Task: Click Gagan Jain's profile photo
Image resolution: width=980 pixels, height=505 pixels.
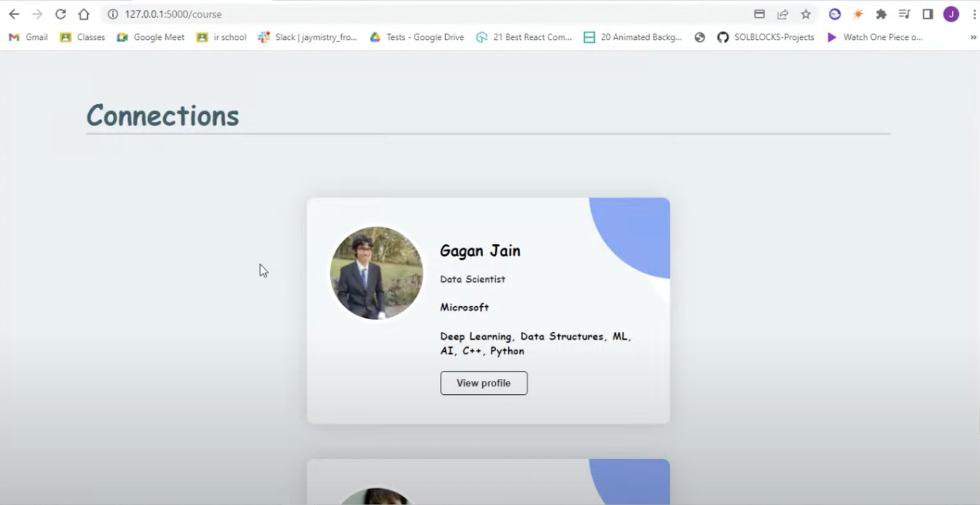Action: click(x=376, y=273)
